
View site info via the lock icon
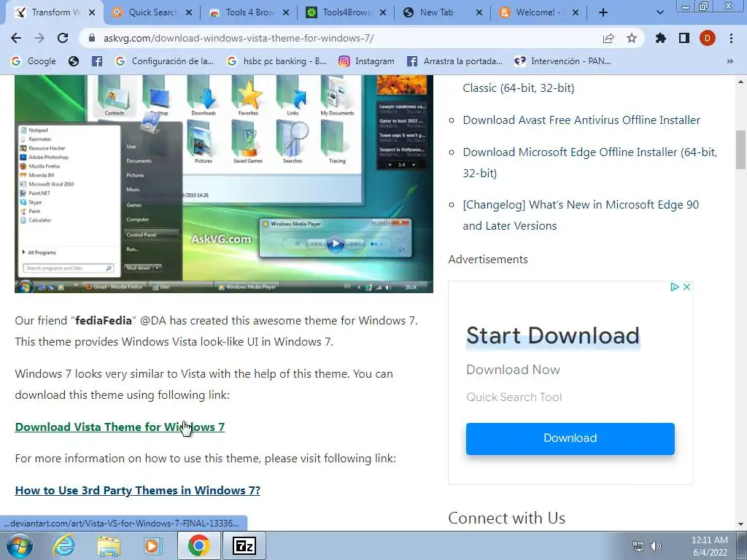[x=93, y=38]
